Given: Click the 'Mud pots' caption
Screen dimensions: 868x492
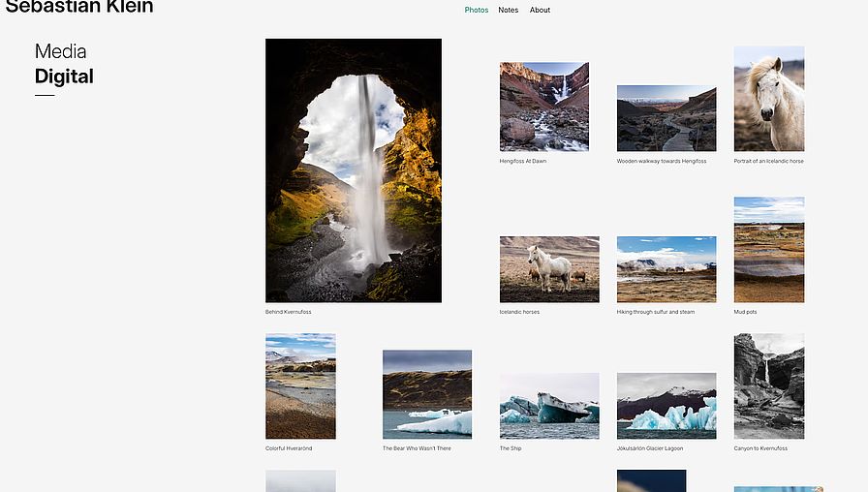Looking at the screenshot, I should pyautogui.click(x=745, y=312).
